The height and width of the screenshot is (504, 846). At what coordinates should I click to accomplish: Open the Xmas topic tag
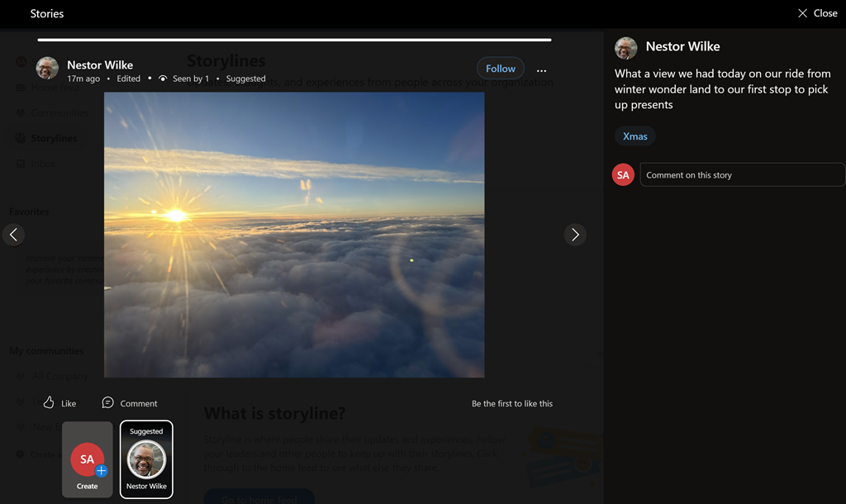pyautogui.click(x=635, y=136)
